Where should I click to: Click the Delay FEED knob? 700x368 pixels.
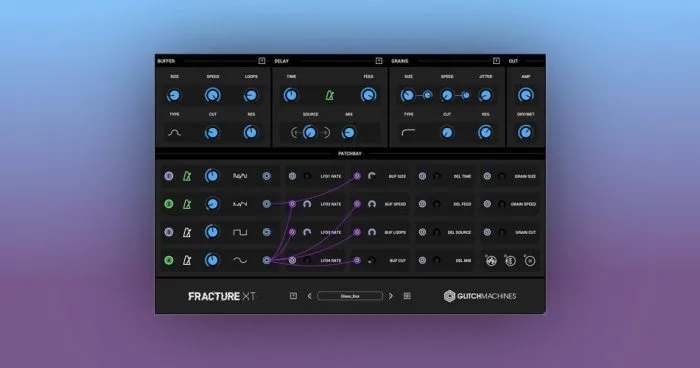pyautogui.click(x=368, y=95)
